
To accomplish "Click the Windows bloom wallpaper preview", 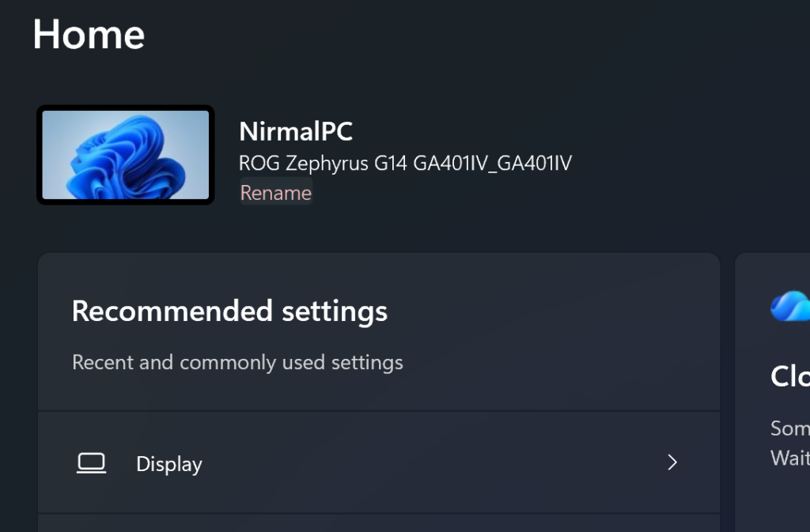I will click(125, 155).
